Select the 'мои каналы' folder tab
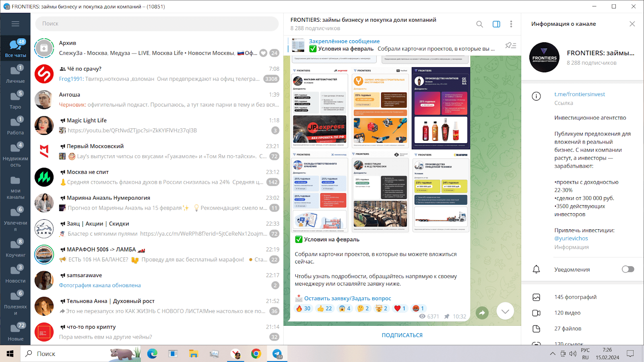644x362 pixels. click(15, 187)
